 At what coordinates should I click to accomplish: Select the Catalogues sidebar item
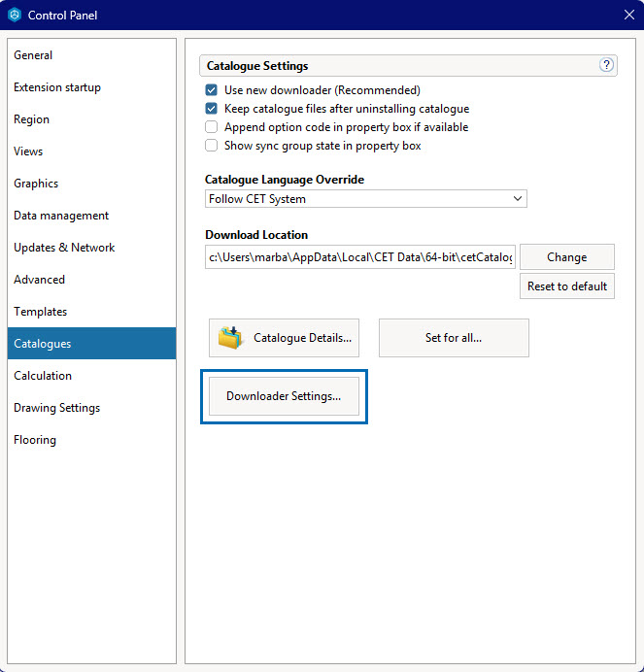coord(91,344)
